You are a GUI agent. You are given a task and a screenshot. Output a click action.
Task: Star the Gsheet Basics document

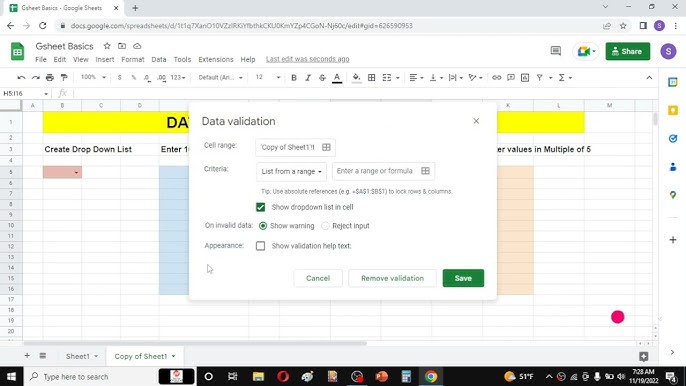pyautogui.click(x=107, y=46)
